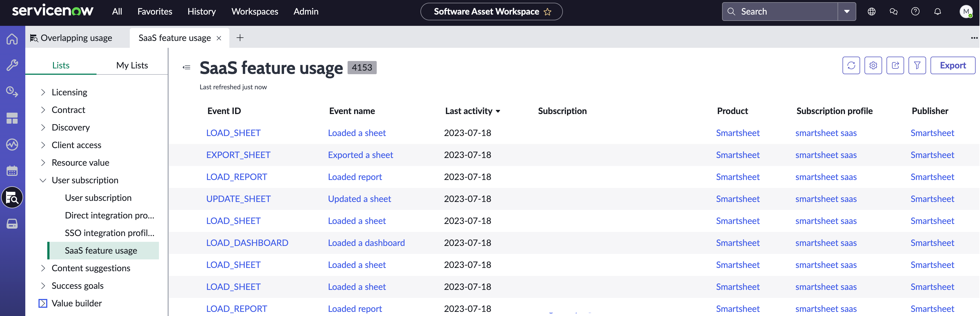Expand the Content suggestions tree node
Image resolution: width=980 pixels, height=316 pixels.
click(43, 268)
